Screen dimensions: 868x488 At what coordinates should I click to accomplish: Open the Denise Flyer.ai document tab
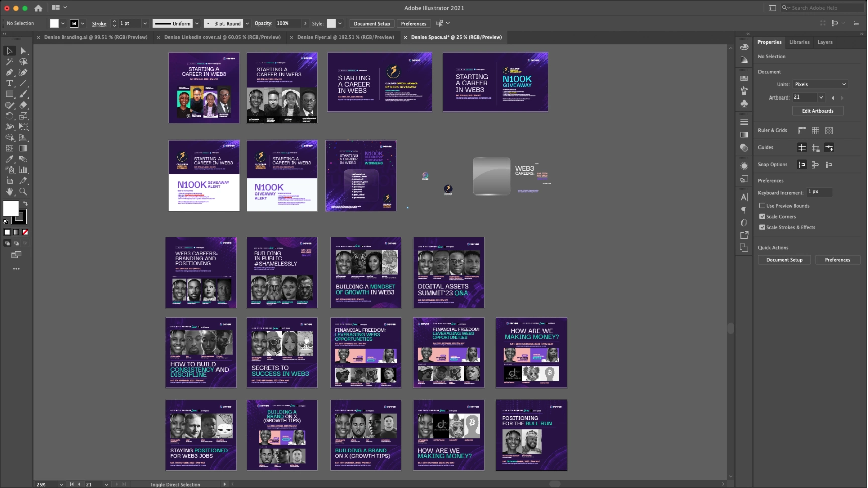pos(345,37)
